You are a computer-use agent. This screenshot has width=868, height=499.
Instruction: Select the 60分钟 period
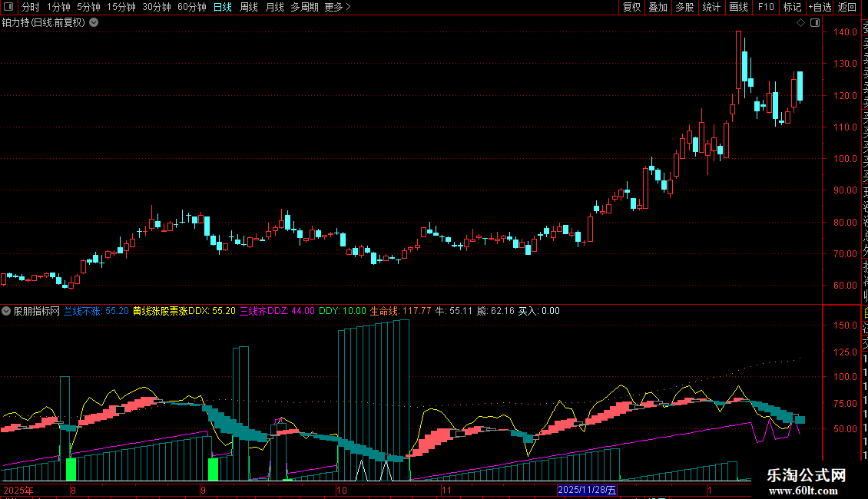coord(192,7)
